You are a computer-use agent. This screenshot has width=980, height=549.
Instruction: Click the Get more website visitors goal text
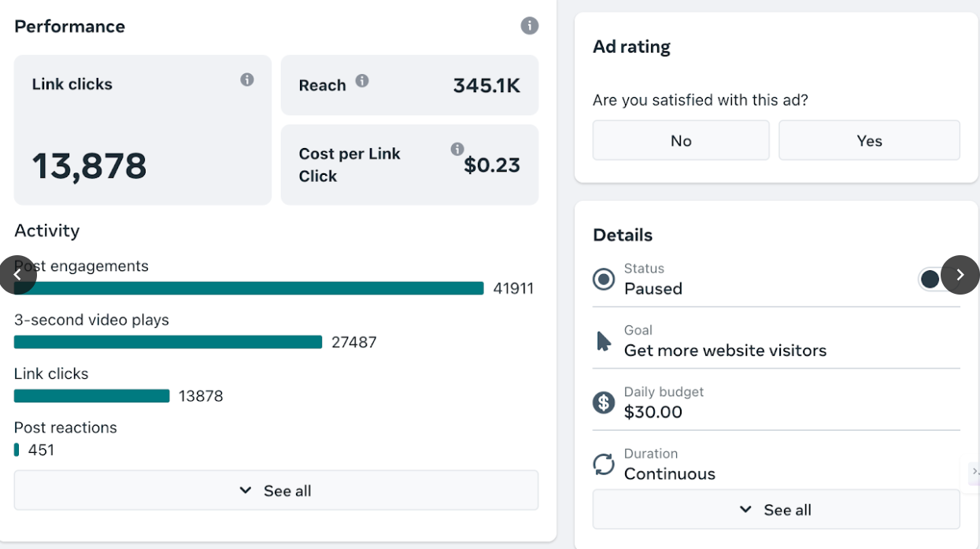pos(725,351)
